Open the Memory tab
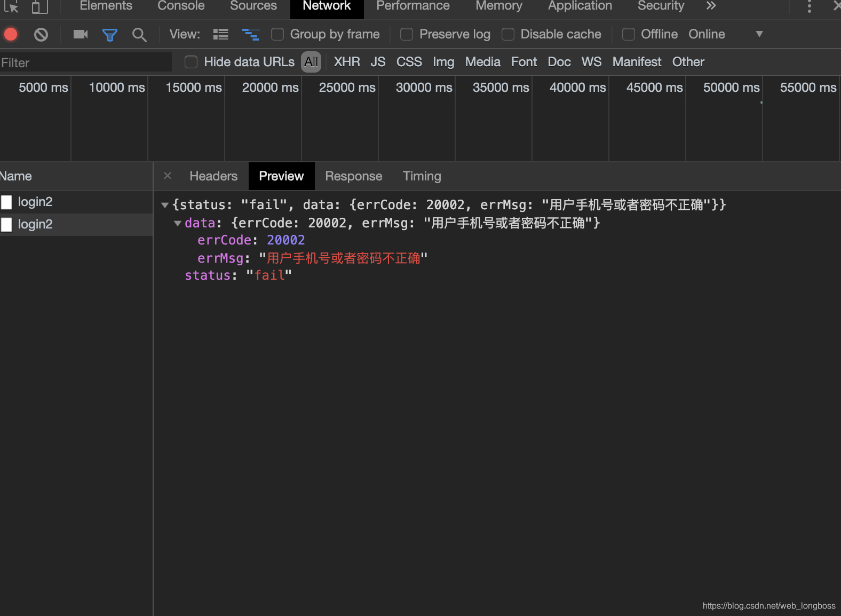The height and width of the screenshot is (616, 841). pyautogui.click(x=499, y=6)
